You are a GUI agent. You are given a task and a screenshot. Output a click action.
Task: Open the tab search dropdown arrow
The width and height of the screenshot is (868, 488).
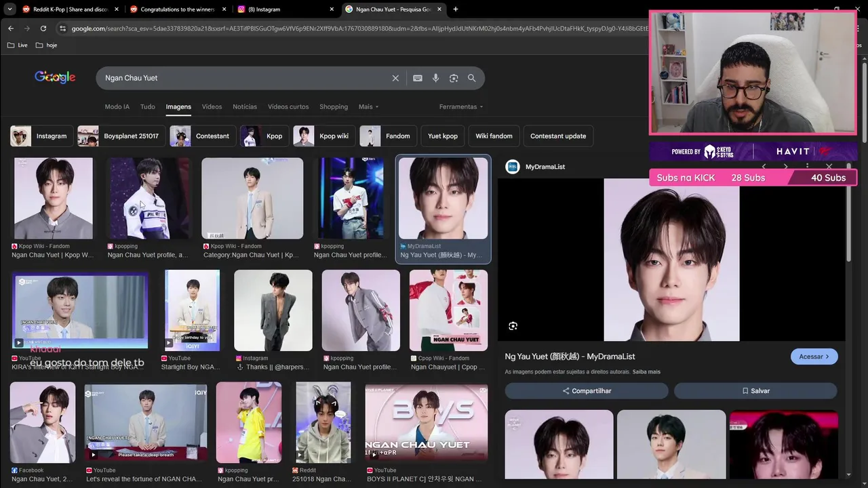(x=9, y=9)
